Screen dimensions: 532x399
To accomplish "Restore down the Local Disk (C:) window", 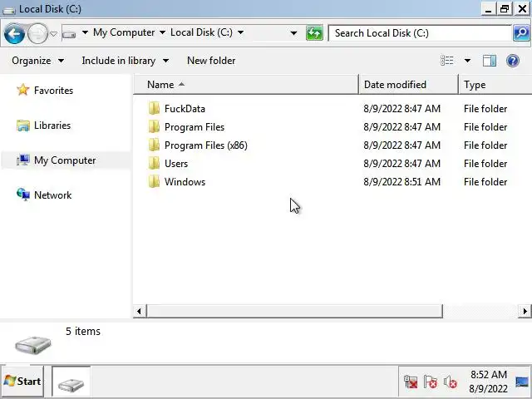I will 505,9.
